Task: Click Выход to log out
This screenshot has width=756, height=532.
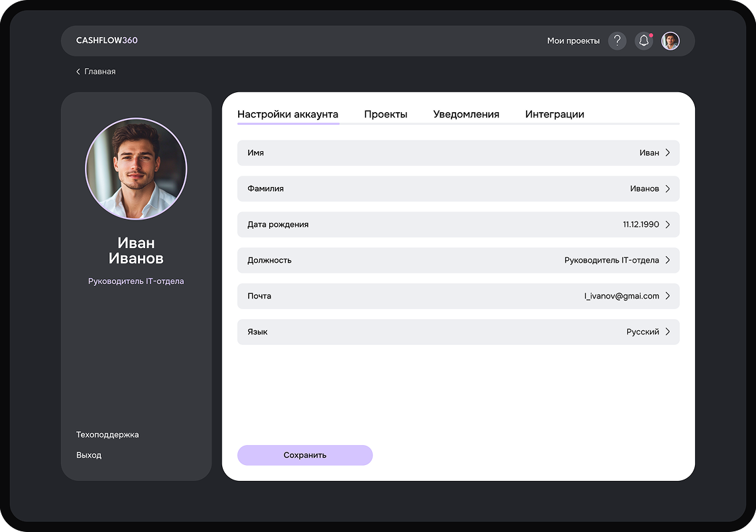Action: click(x=89, y=455)
